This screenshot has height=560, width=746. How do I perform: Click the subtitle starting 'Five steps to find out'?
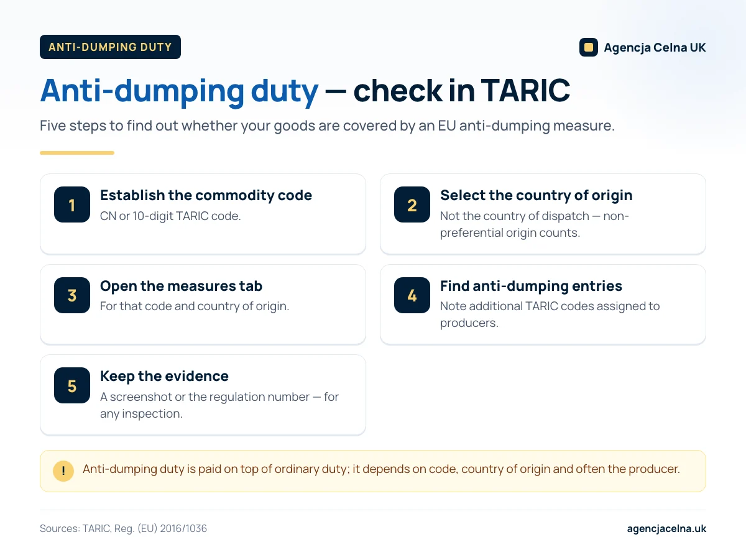(x=327, y=126)
